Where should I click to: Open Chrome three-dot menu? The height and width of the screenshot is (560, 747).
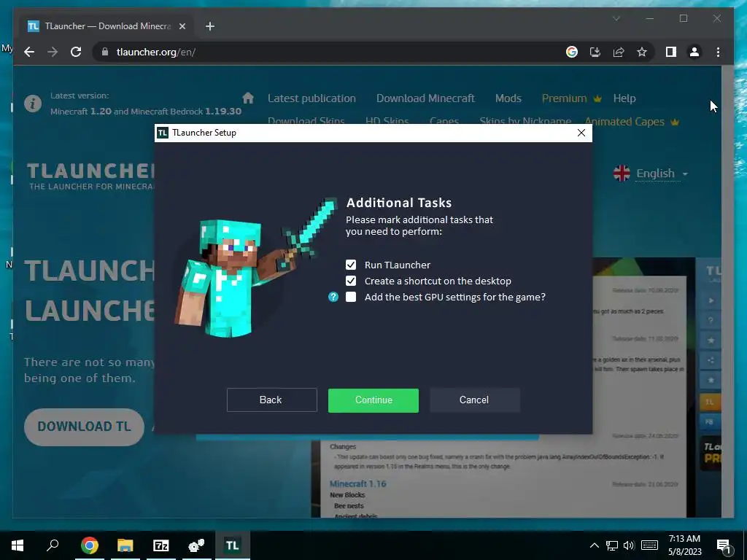point(718,52)
